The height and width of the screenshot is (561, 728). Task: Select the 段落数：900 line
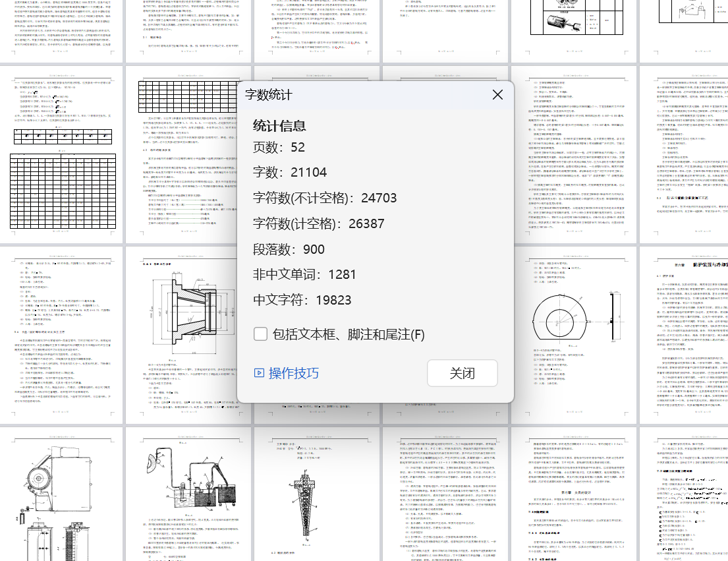(289, 249)
